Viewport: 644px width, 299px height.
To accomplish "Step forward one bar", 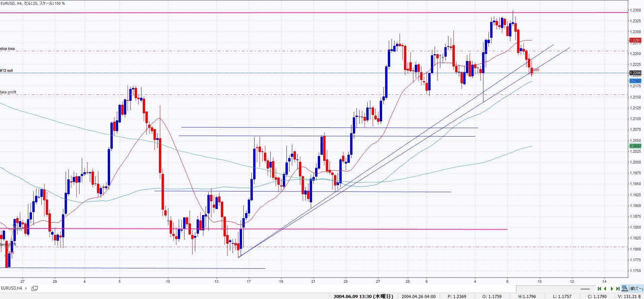I will pos(612,289).
